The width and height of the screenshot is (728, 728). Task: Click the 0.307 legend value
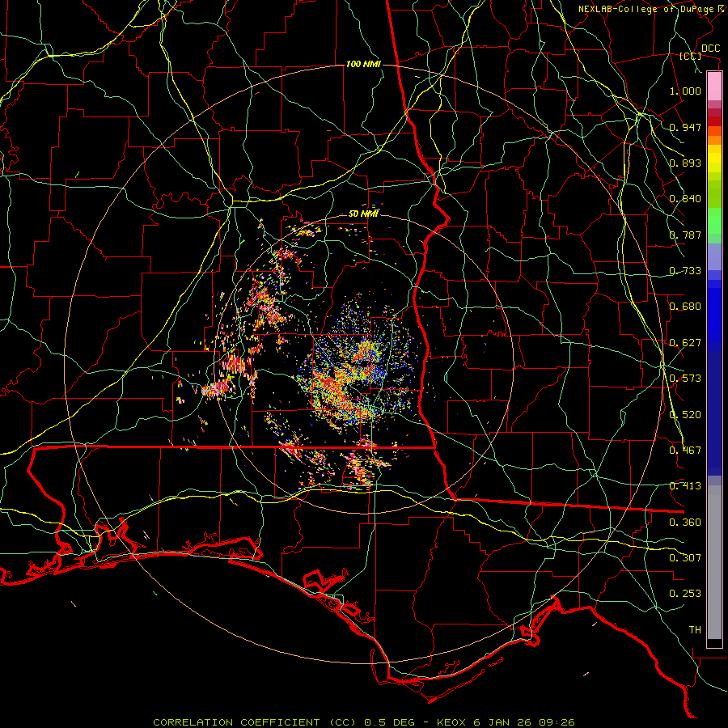coord(685,558)
